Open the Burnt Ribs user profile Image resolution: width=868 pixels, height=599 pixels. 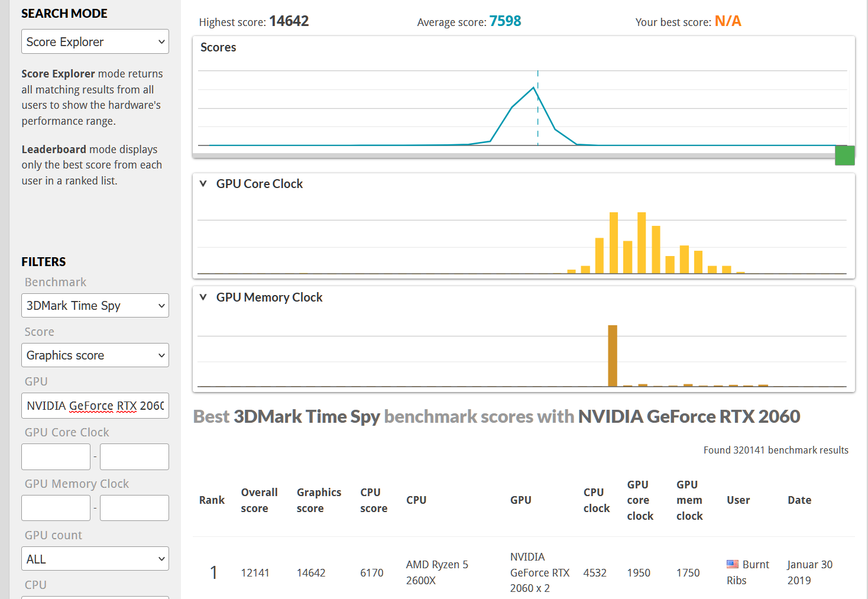tap(748, 572)
